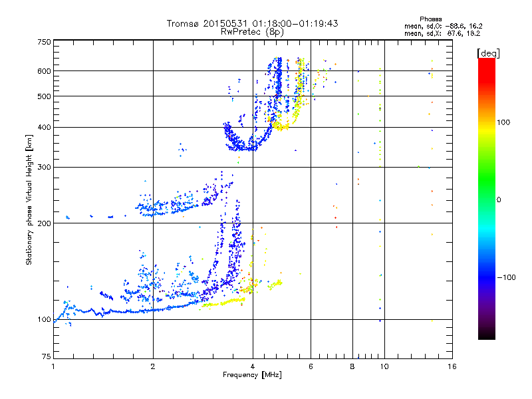532x399 pixels.
Task: Click x-axis tick label '2'
Action: point(153,366)
